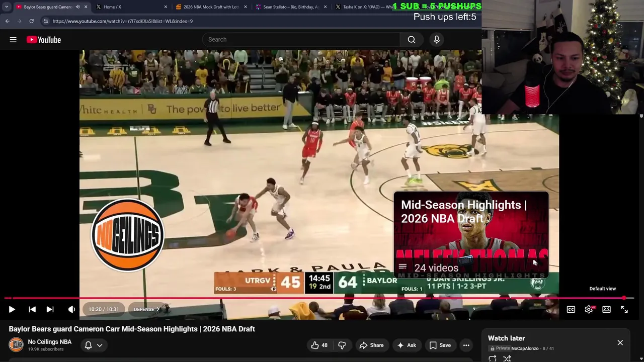
Task: Click the search magnifier button
Action: pos(412,40)
